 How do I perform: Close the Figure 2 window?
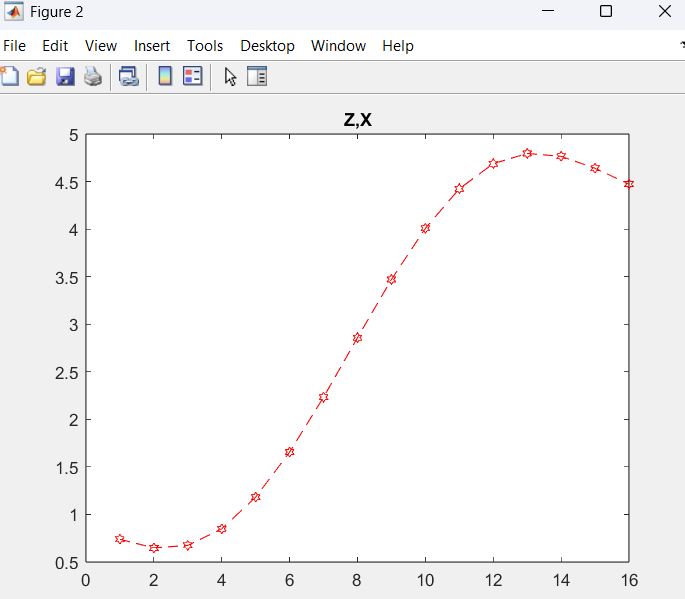665,11
